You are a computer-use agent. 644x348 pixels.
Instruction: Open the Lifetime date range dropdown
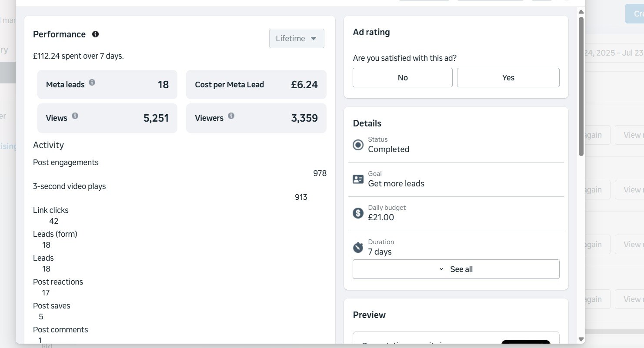pyautogui.click(x=297, y=38)
